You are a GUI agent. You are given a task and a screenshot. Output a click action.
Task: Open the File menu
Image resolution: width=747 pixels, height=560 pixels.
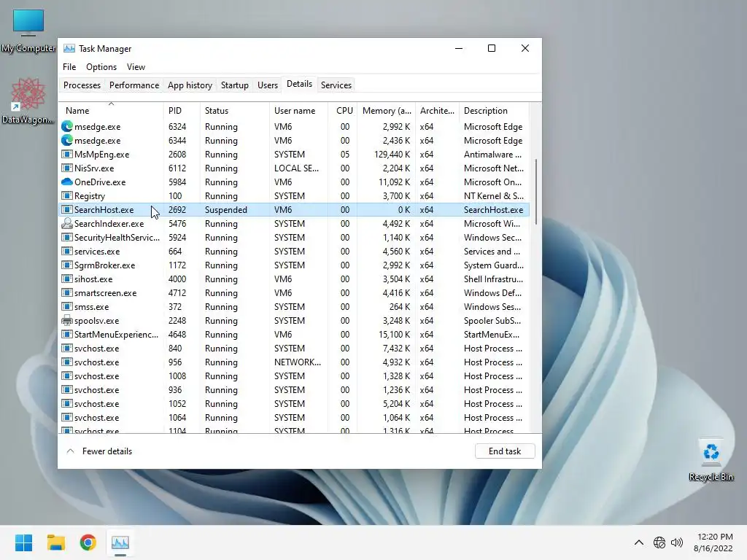pos(69,67)
